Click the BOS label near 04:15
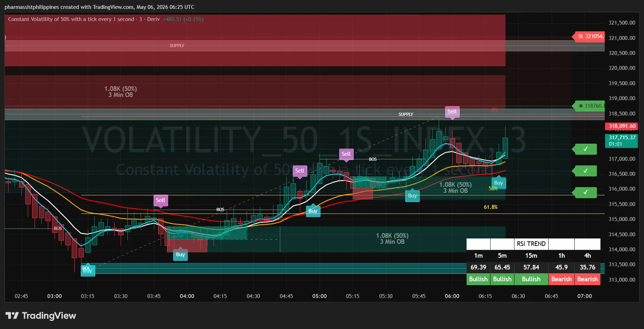Image resolution: width=644 pixels, height=329 pixels. [x=220, y=210]
